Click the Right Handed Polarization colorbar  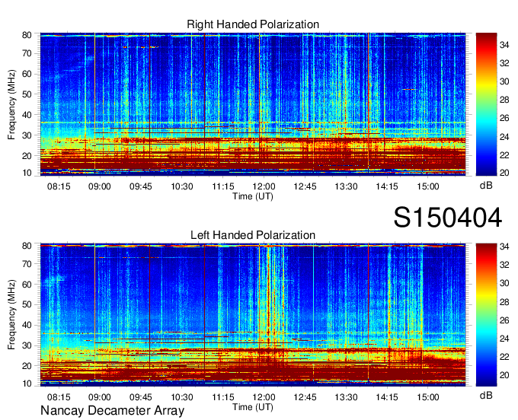click(x=486, y=104)
